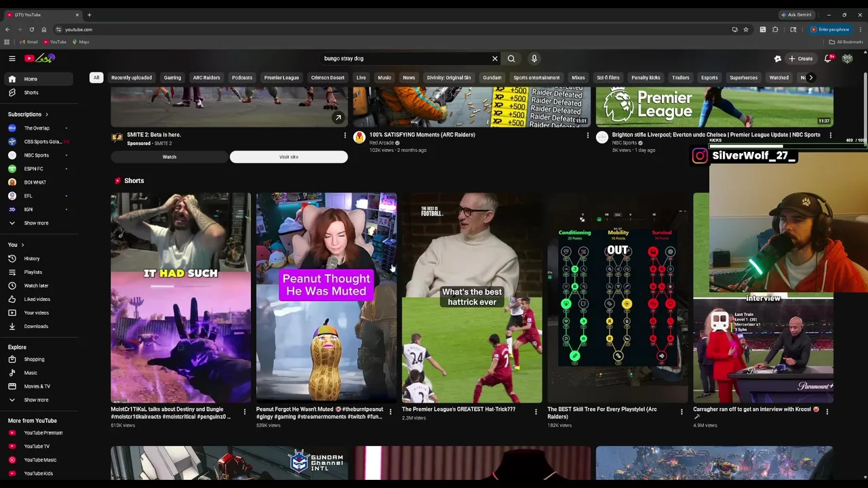
Task: Open Watch later list
Action: pyautogui.click(x=36, y=285)
